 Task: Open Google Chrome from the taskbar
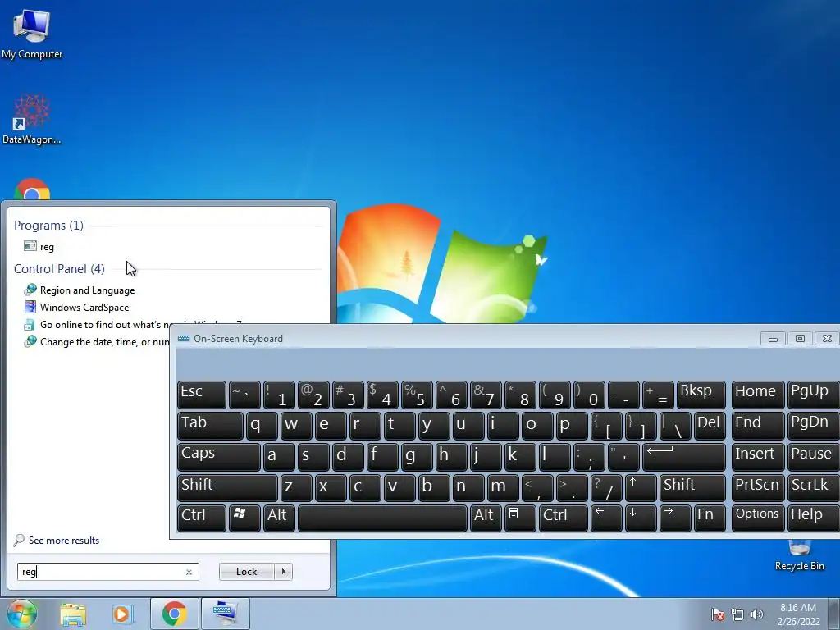pyautogui.click(x=174, y=614)
